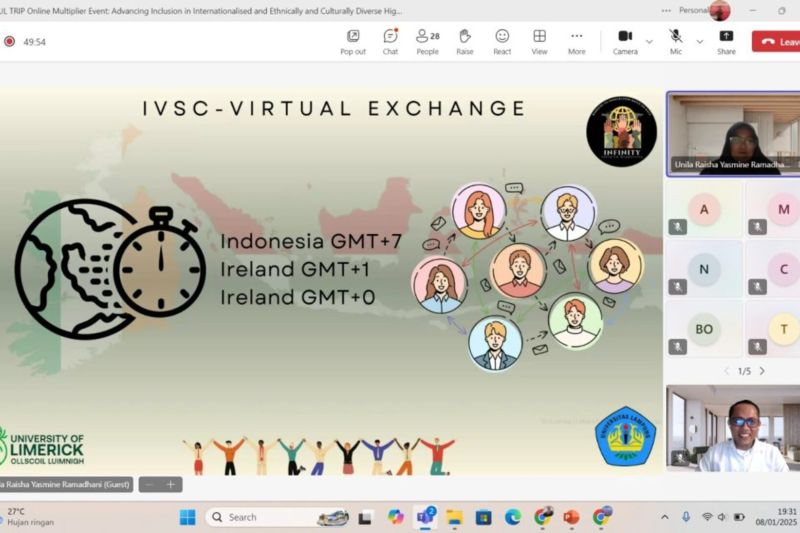Go to the next participant page
This screenshot has height=533, width=800.
(762, 371)
